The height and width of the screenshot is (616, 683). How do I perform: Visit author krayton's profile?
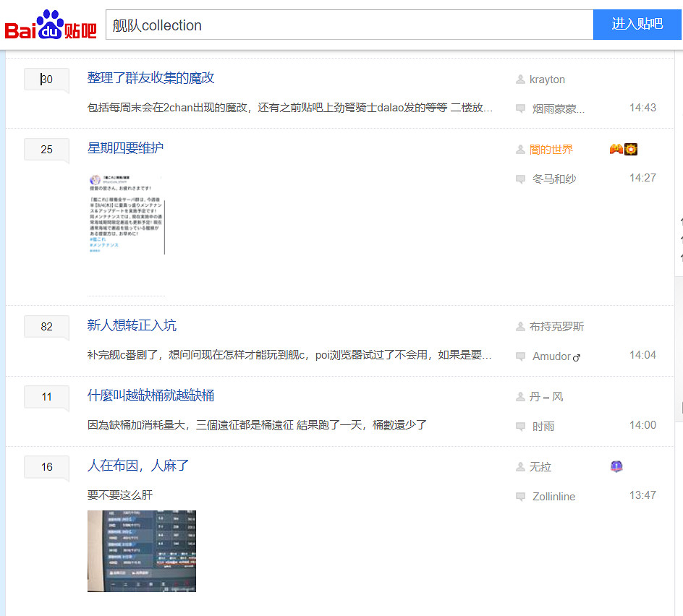tap(547, 80)
